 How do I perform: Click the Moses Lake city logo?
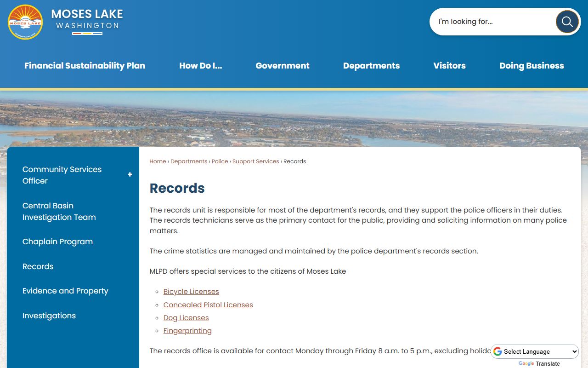[x=25, y=22]
